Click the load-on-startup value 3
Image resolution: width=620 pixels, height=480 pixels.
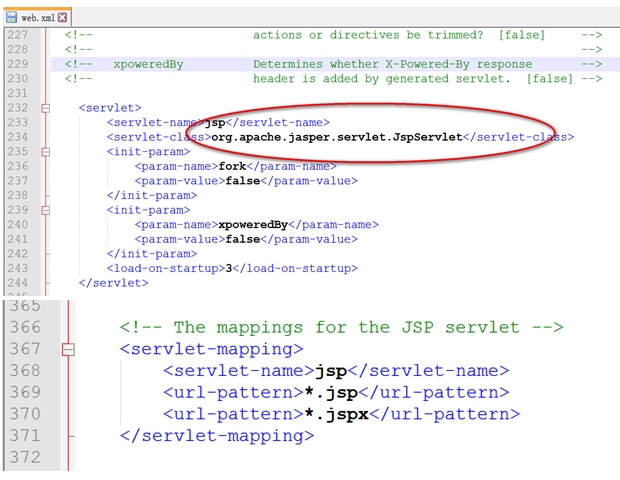[229, 268]
